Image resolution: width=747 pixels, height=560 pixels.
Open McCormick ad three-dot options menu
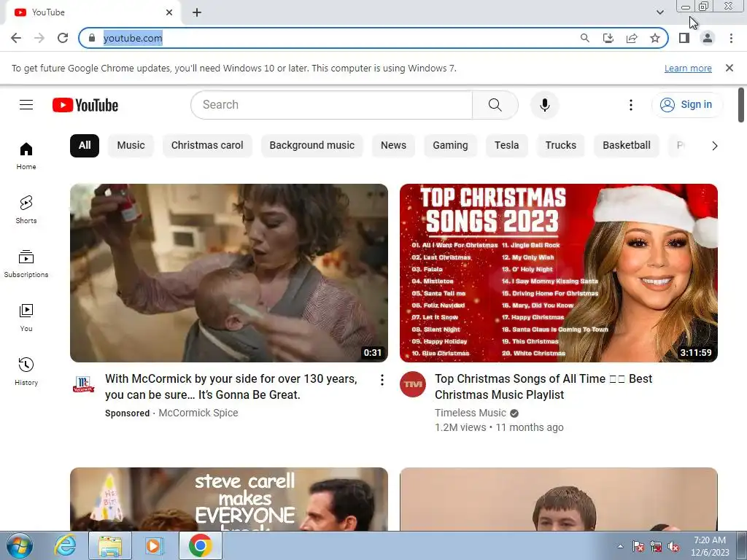point(382,380)
